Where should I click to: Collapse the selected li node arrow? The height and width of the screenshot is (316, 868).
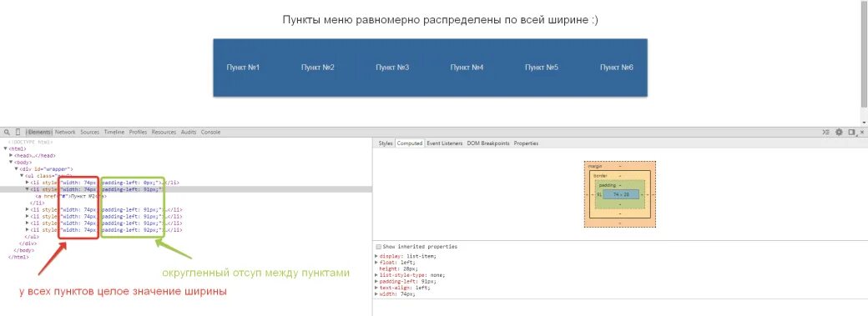(28, 189)
